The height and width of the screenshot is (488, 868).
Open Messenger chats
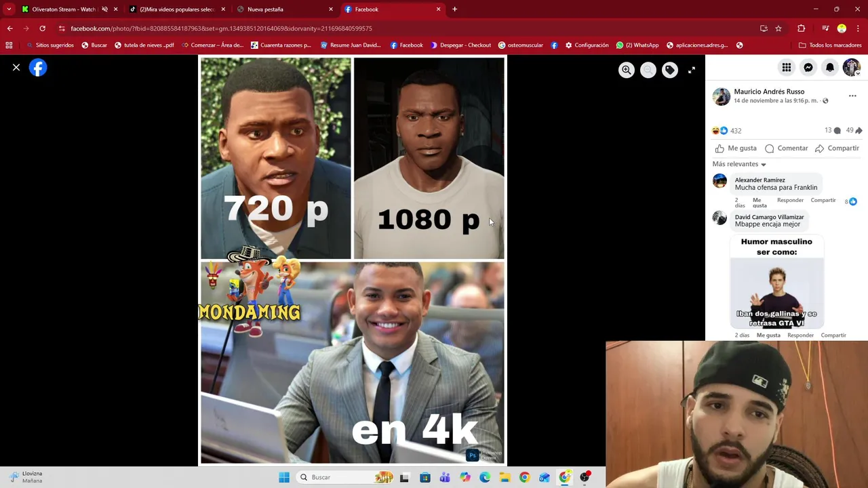coord(808,67)
